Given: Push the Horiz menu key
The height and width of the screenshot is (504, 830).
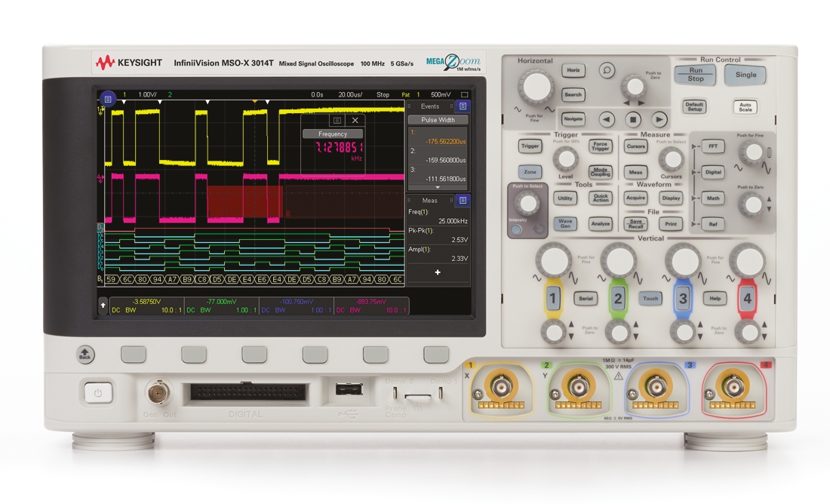Looking at the screenshot, I should [x=573, y=70].
